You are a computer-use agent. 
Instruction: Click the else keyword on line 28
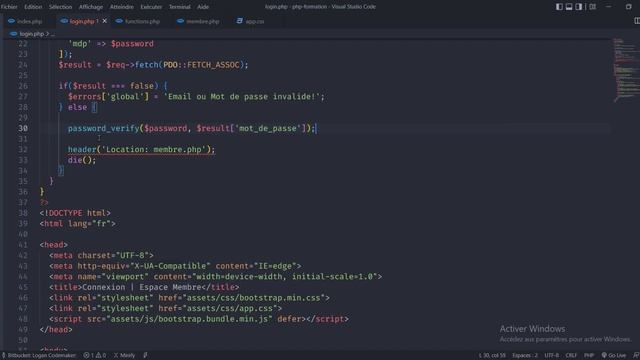(x=78, y=107)
